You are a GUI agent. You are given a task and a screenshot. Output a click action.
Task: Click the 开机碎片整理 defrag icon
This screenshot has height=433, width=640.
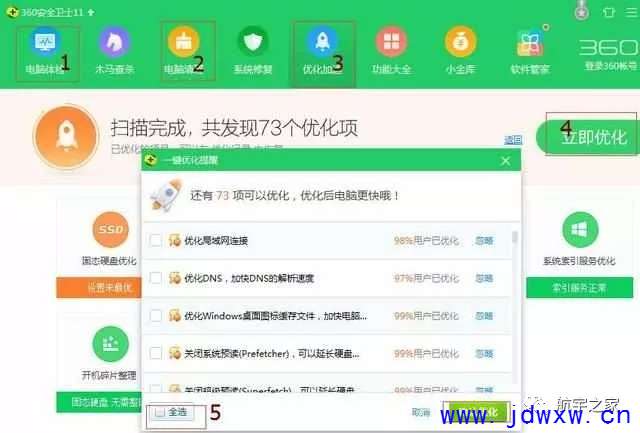111,344
